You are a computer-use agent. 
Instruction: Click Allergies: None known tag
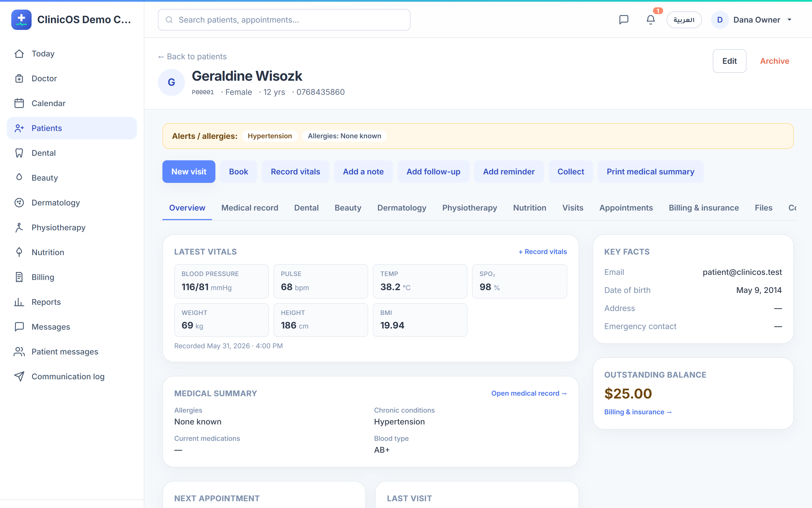tap(344, 136)
